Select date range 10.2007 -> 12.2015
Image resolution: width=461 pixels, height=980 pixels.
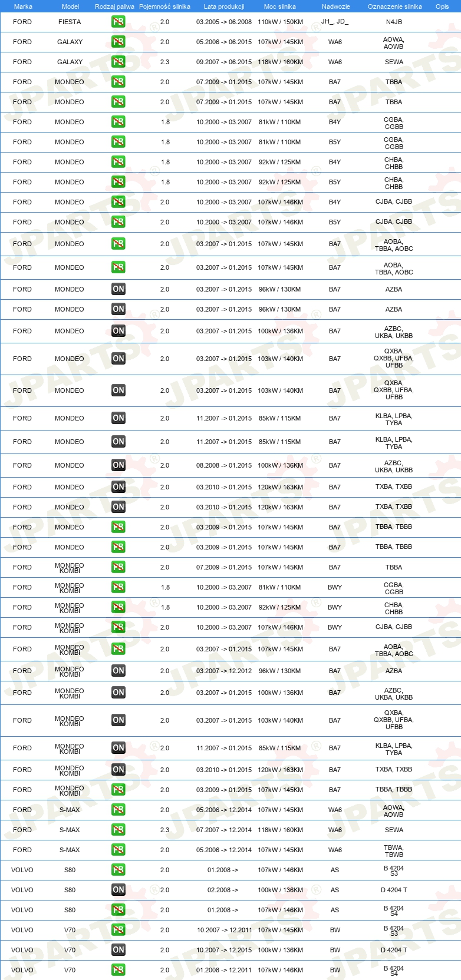(224, 950)
